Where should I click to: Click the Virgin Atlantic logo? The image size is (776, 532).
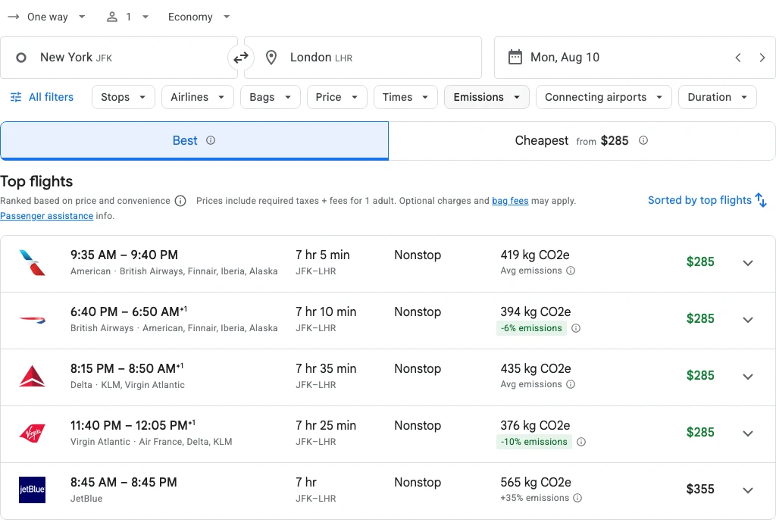[x=32, y=433]
